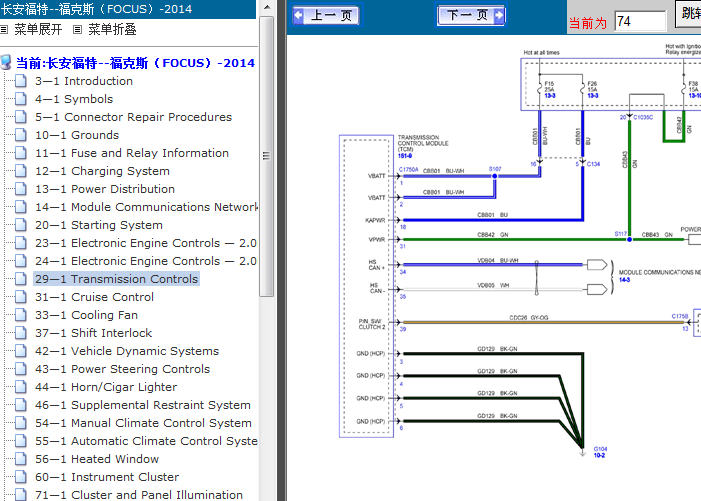Open 3—1 Introduction
701x501 pixels.
(84, 81)
